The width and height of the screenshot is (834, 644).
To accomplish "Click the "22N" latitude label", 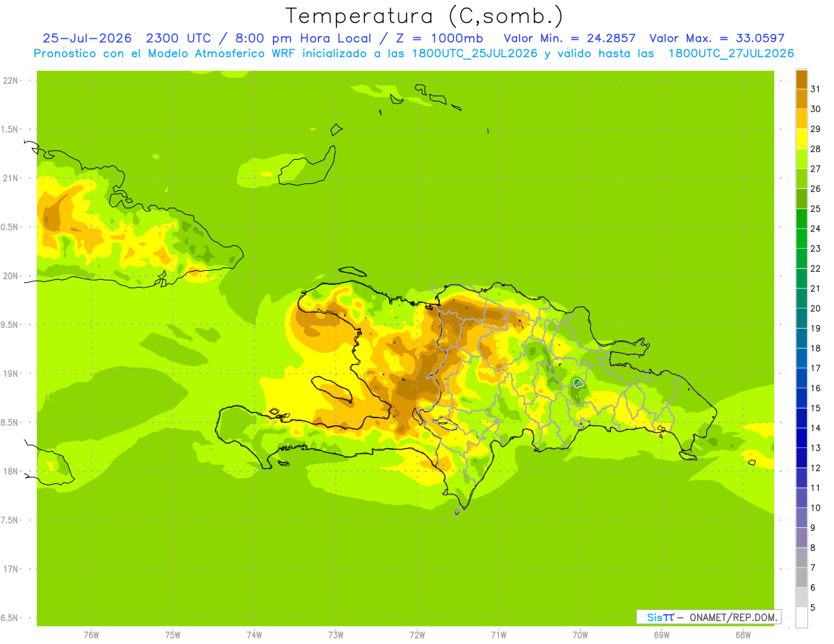I will pos(11,81).
